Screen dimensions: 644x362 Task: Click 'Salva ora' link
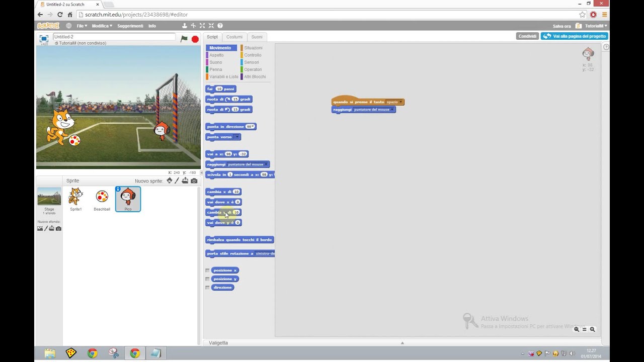point(561,26)
